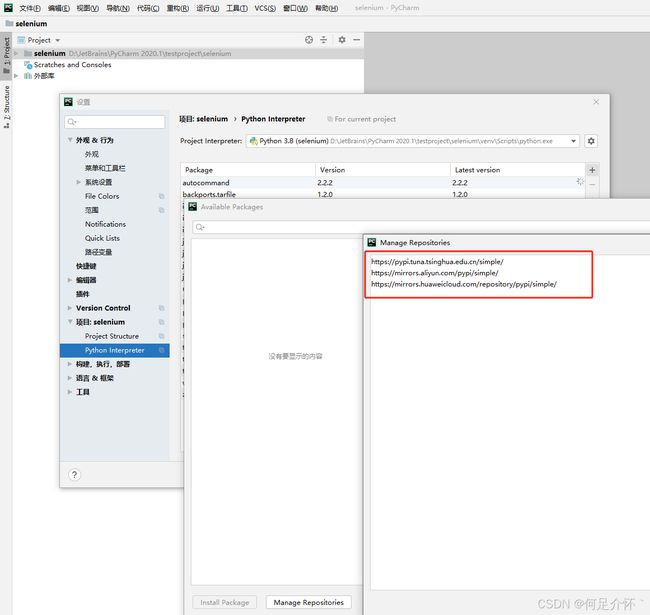Click the copy icon beside File Colors

pyautogui.click(x=161, y=196)
